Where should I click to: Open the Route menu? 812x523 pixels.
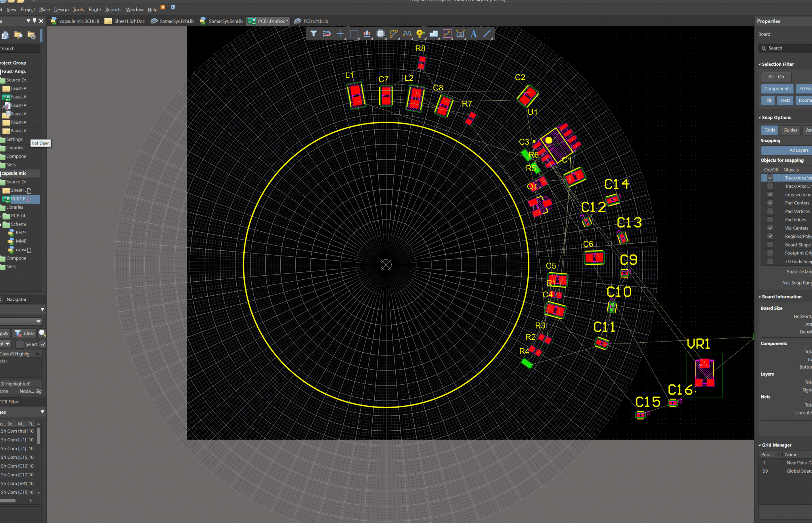[94, 10]
